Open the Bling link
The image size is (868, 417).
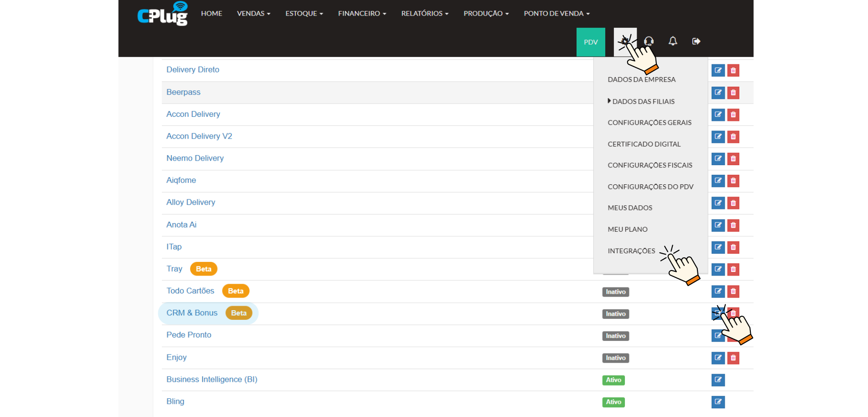coord(175,401)
